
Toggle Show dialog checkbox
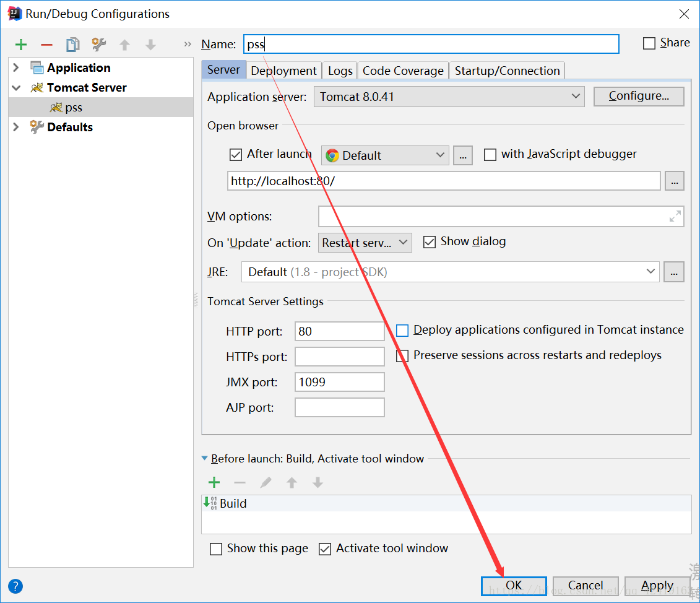430,242
